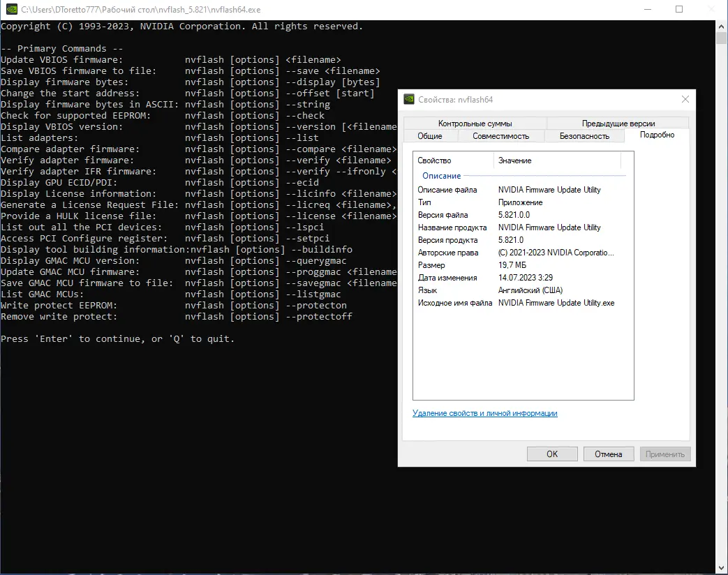Click the console scrollbar down arrow
The width and height of the screenshot is (728, 575).
click(722, 567)
